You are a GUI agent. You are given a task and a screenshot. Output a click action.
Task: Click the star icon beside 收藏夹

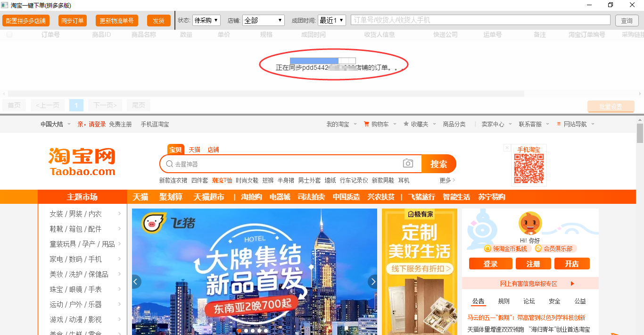(406, 124)
